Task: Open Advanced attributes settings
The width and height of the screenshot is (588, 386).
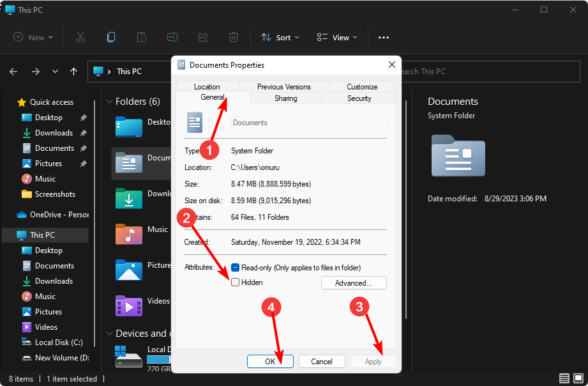Action: click(354, 282)
